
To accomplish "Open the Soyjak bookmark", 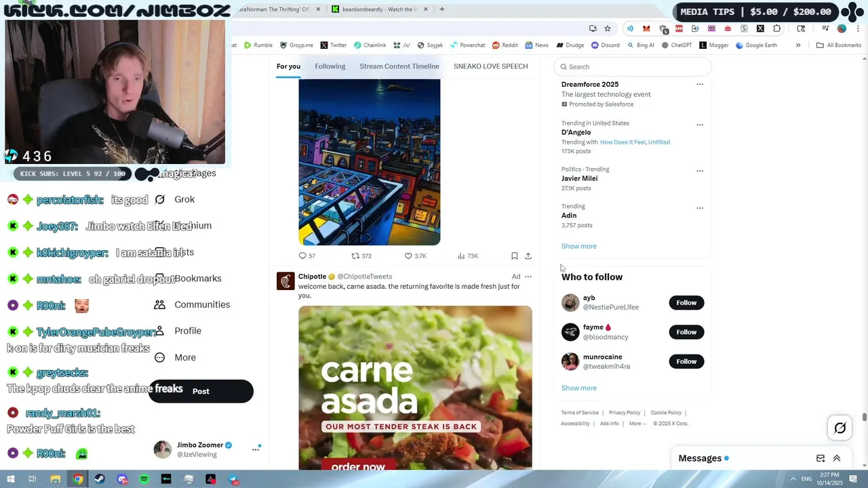I will [430, 45].
